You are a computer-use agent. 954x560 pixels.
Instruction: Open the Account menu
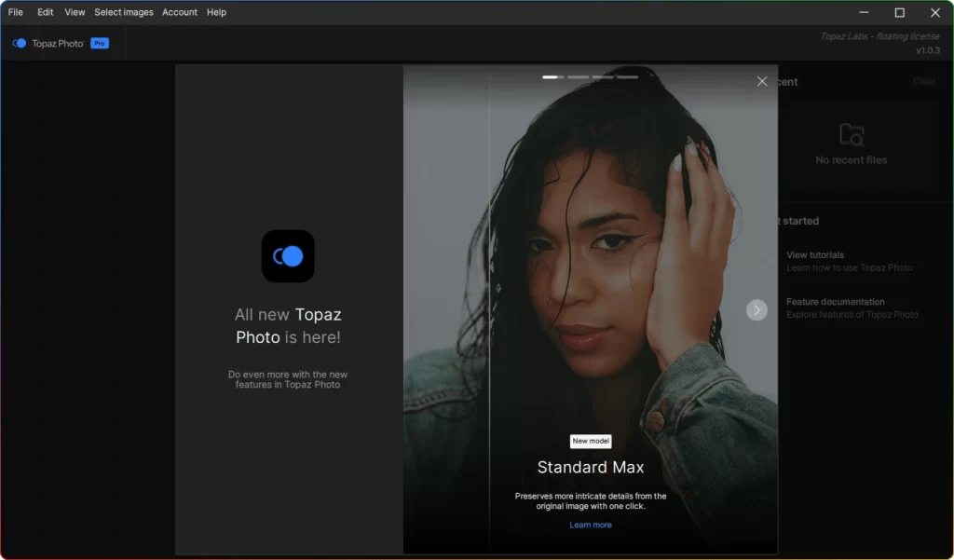[x=180, y=12]
